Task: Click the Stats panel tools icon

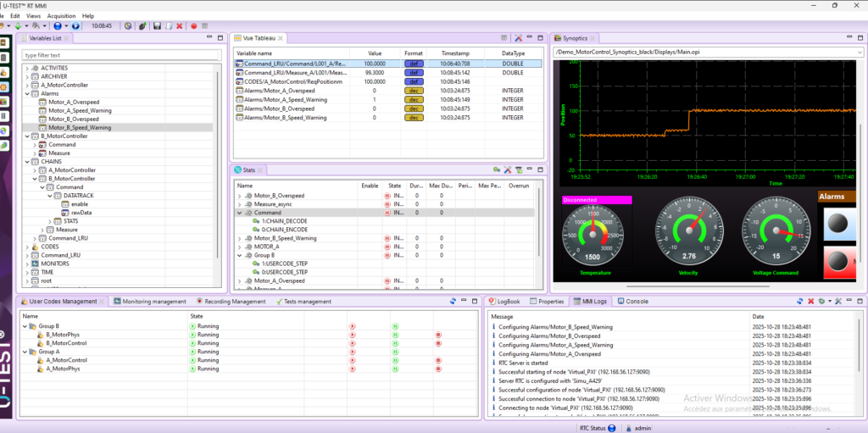Action: pyautogui.click(x=507, y=169)
